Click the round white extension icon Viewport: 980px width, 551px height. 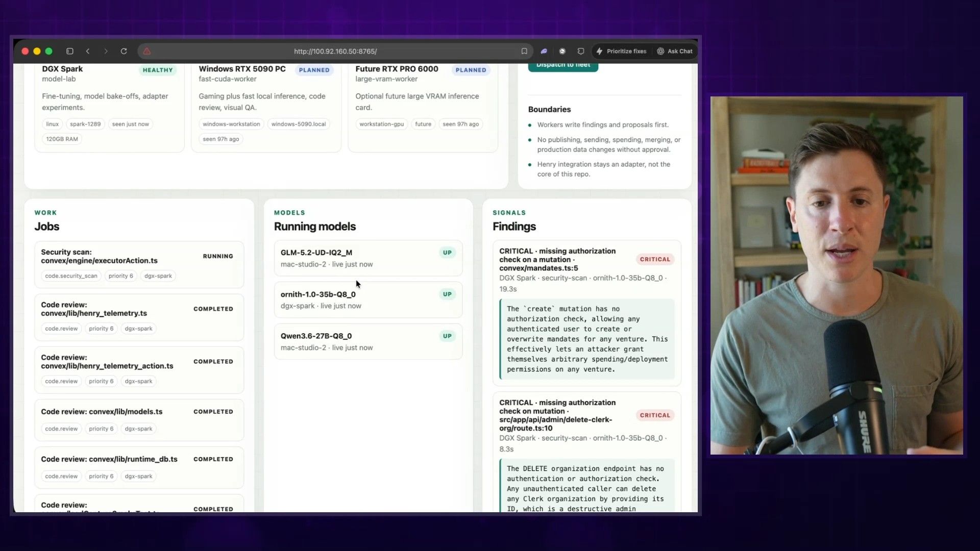click(x=562, y=51)
